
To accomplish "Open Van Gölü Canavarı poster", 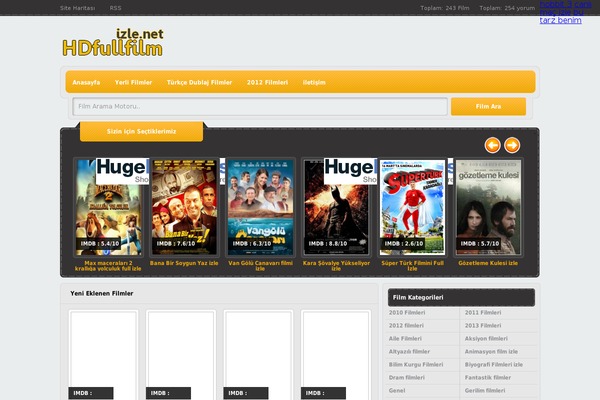I will (260, 207).
